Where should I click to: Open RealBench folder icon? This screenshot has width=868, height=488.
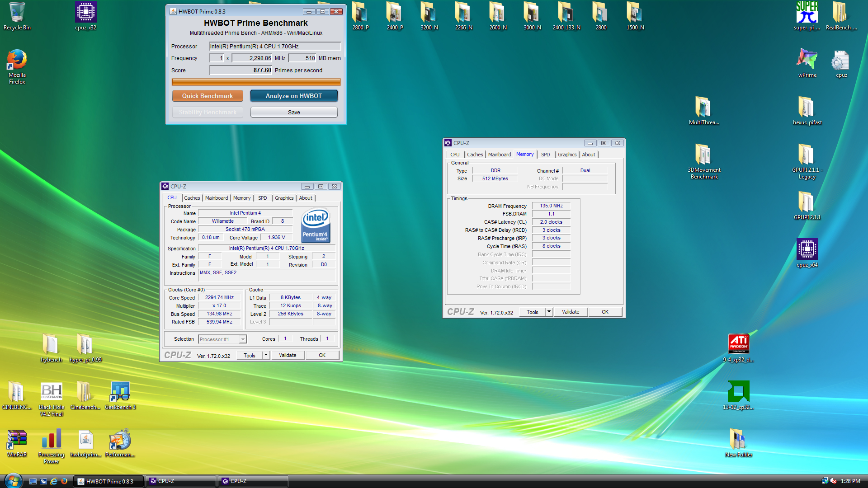[x=841, y=16]
